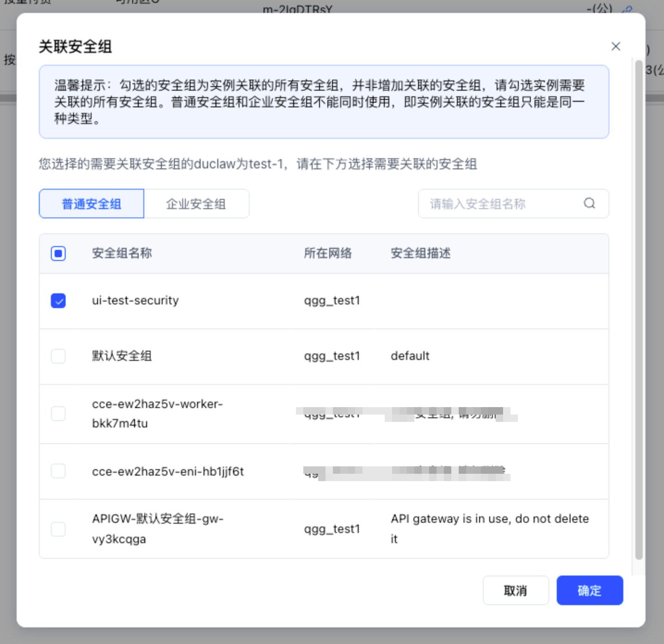Toggle the select-all header checkbox
The image size is (664, 644).
pyautogui.click(x=58, y=253)
